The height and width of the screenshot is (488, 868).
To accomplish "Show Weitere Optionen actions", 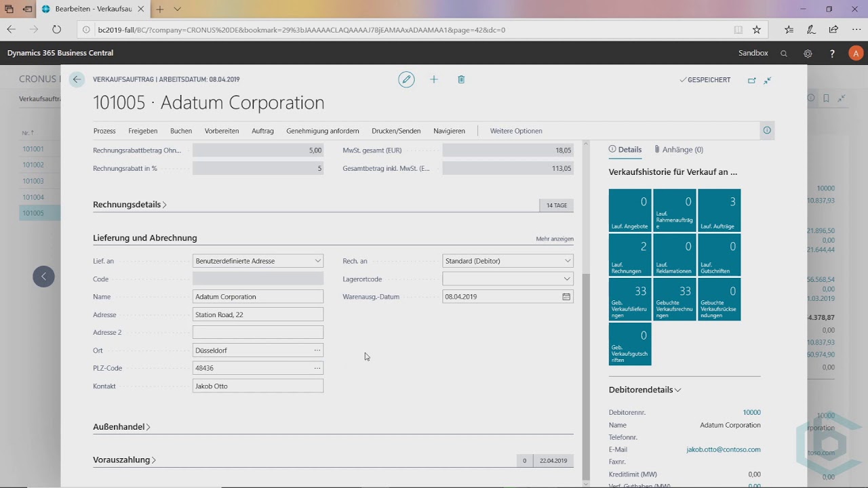I will click(516, 131).
